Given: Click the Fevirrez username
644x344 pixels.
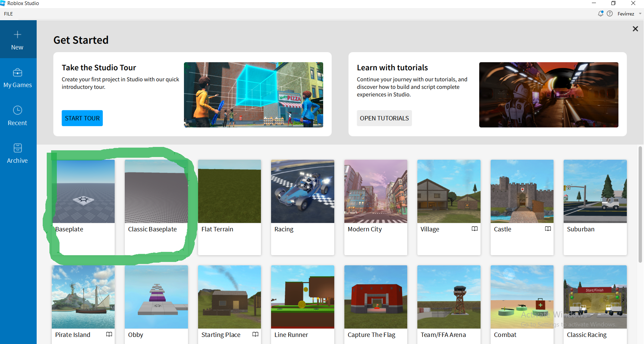Looking at the screenshot, I should [626, 14].
